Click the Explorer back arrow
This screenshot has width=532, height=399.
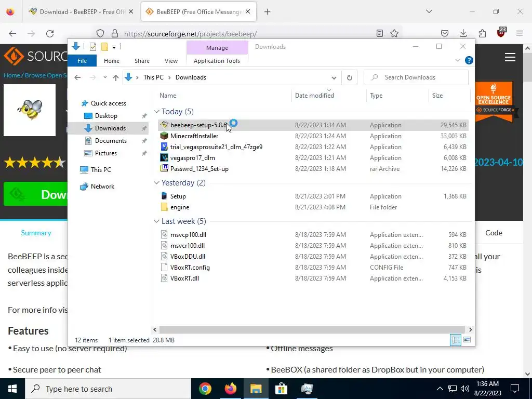tap(77, 77)
